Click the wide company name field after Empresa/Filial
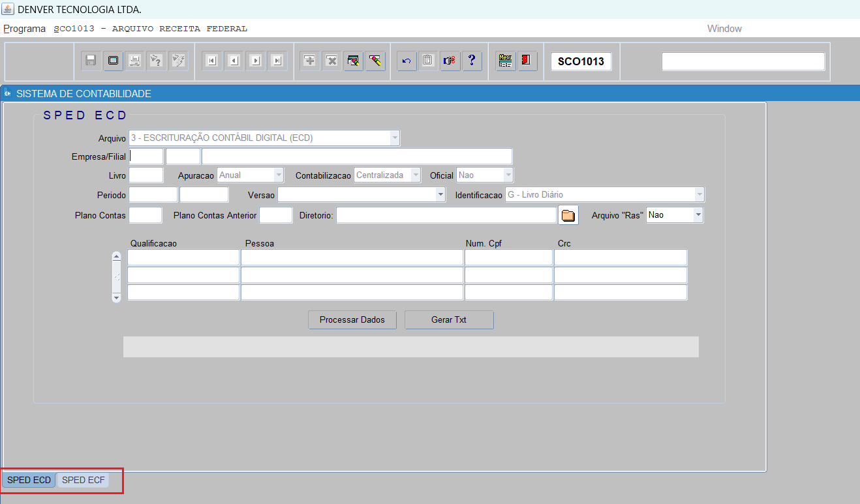Screen dimensions: 860x504 click(357, 156)
